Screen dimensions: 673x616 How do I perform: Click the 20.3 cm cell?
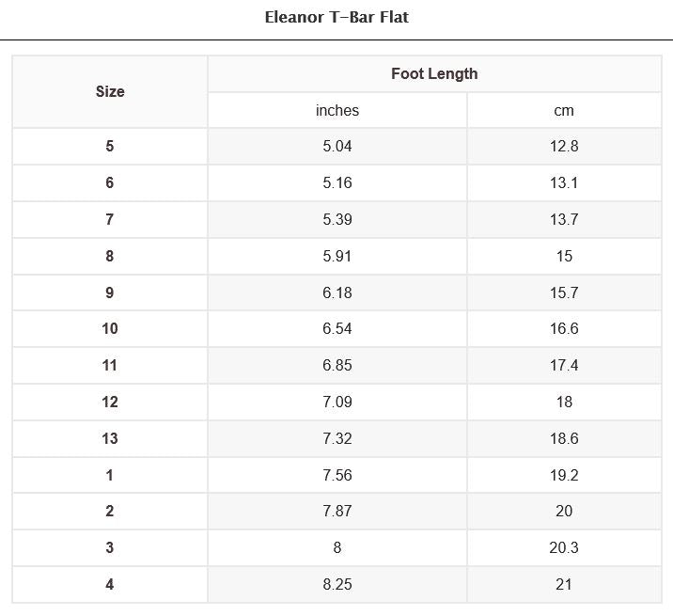[564, 547]
